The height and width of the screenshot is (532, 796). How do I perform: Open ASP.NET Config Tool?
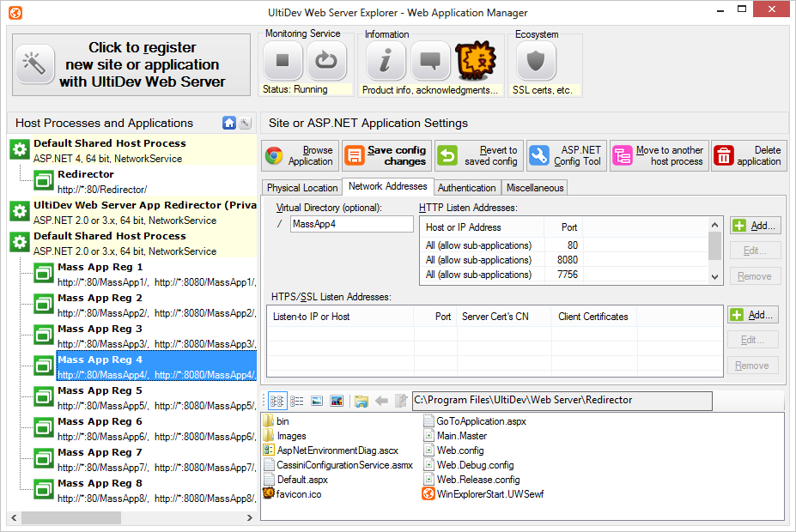point(567,155)
